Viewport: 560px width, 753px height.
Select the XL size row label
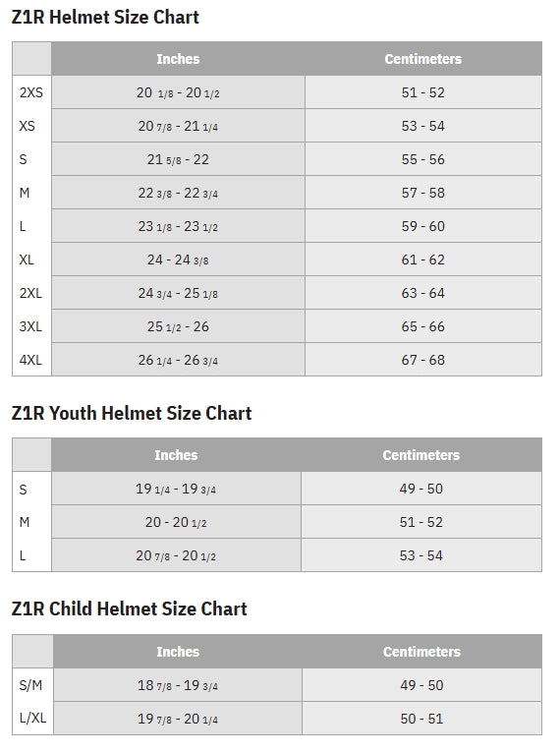point(27,260)
